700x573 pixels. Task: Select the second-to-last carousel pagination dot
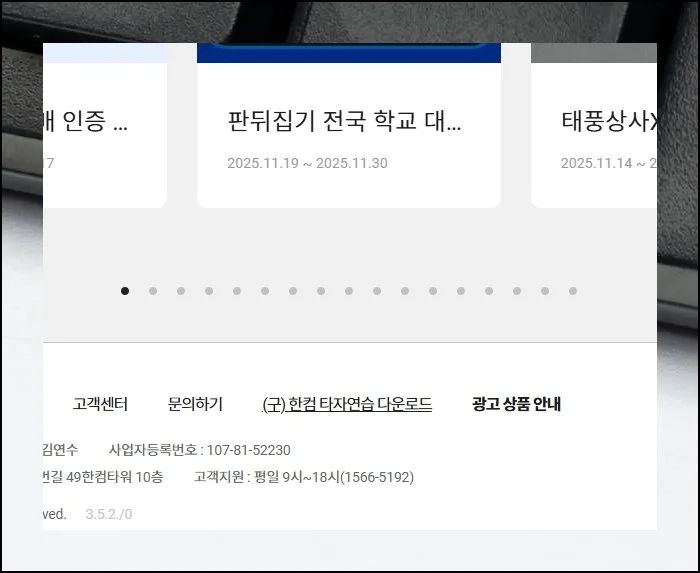pos(545,291)
